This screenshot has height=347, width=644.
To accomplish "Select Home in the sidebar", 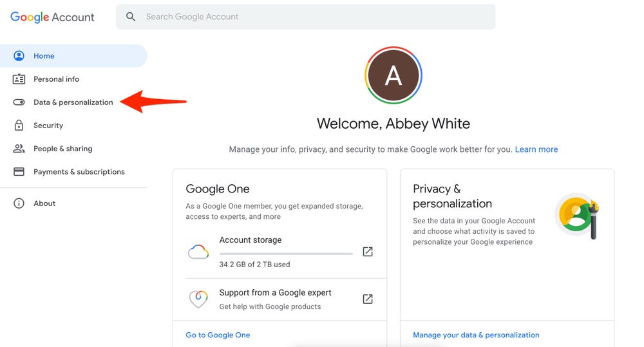I will click(x=44, y=56).
